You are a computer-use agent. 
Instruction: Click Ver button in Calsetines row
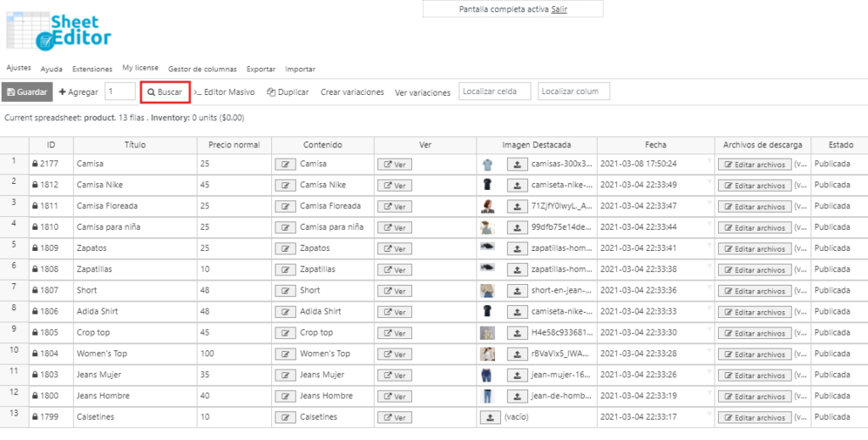click(x=395, y=417)
